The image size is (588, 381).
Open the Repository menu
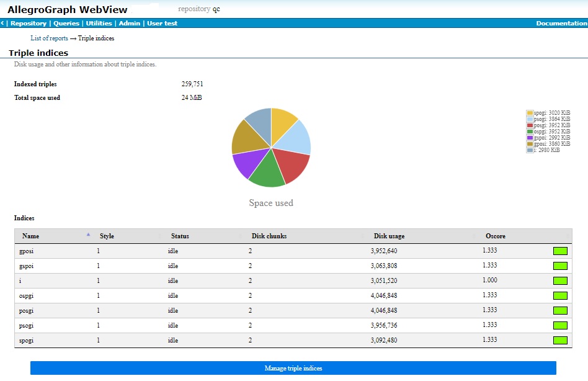28,23
